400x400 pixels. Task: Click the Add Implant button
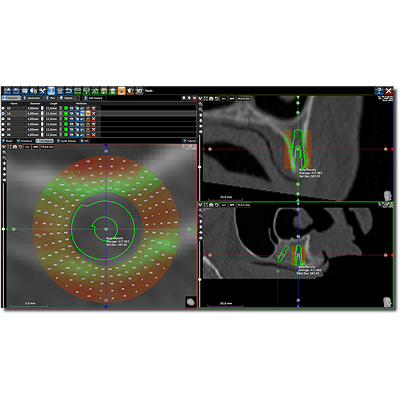click(x=94, y=98)
